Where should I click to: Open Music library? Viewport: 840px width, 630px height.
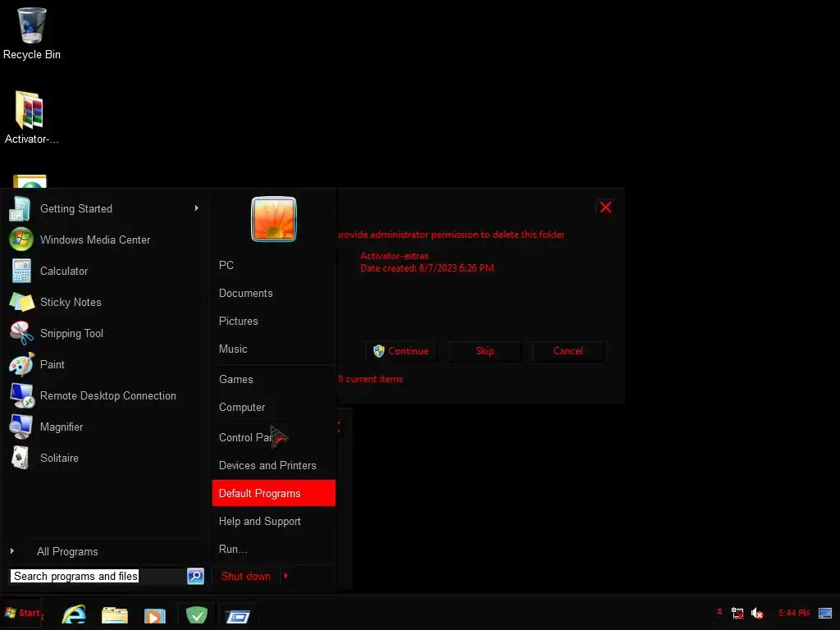coord(274,349)
